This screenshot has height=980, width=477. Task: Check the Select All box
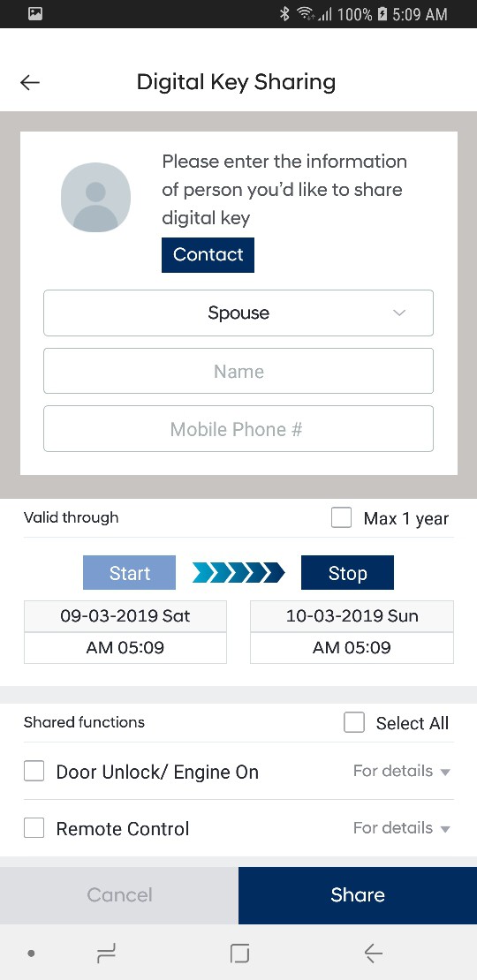pos(354,723)
